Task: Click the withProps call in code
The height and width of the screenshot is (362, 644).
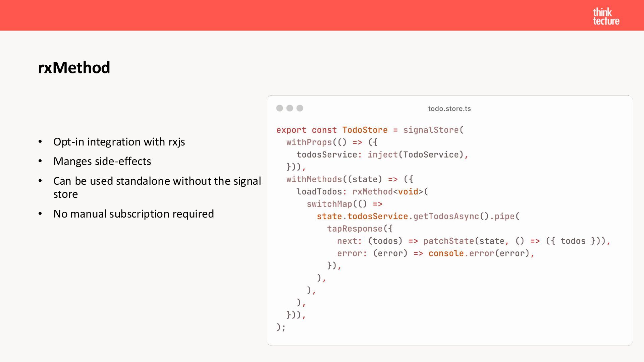Action: click(309, 142)
